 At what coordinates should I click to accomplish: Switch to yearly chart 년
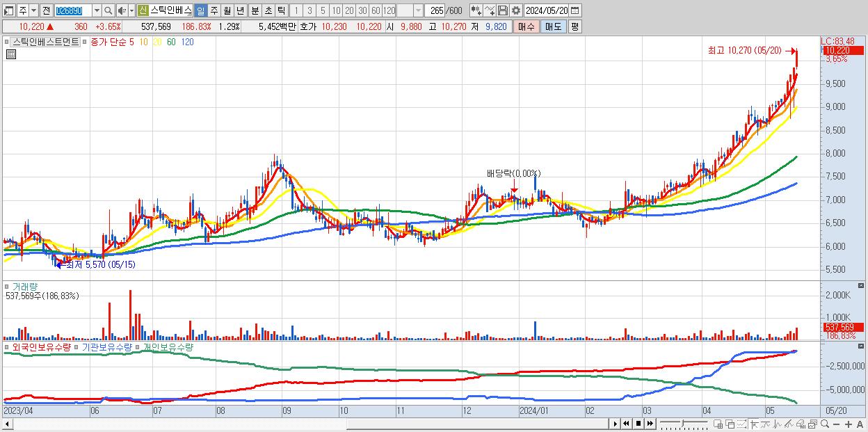click(x=240, y=10)
